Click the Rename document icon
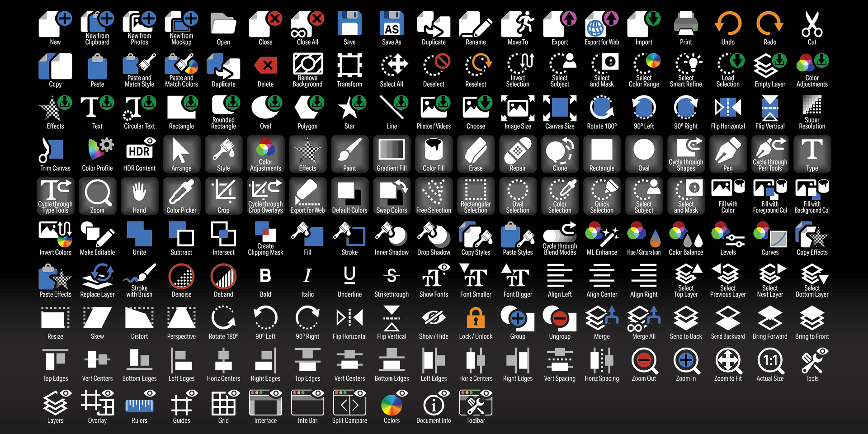Image resolution: width=868 pixels, height=434 pixels. [x=476, y=24]
